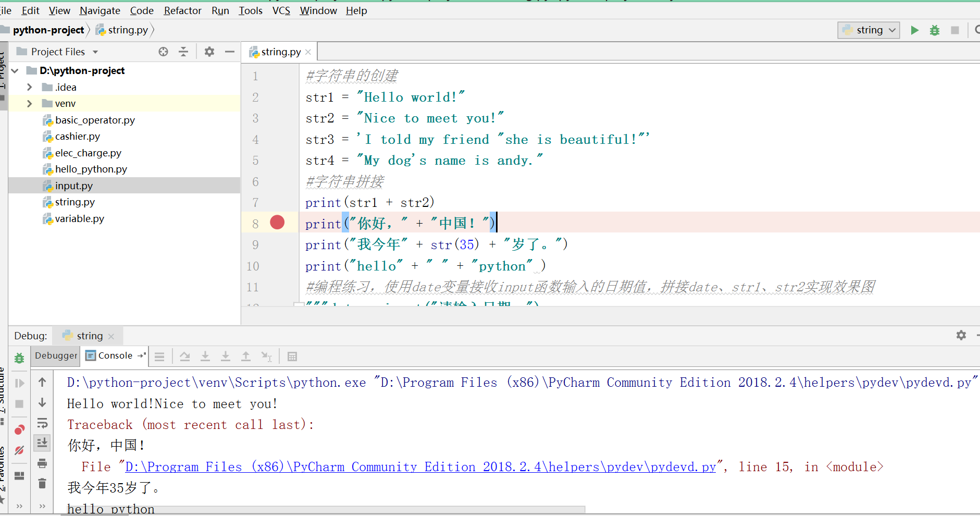Viewport: 980px width, 516px height.
Task: Open Project Files panel gear settings
Action: click(209, 52)
